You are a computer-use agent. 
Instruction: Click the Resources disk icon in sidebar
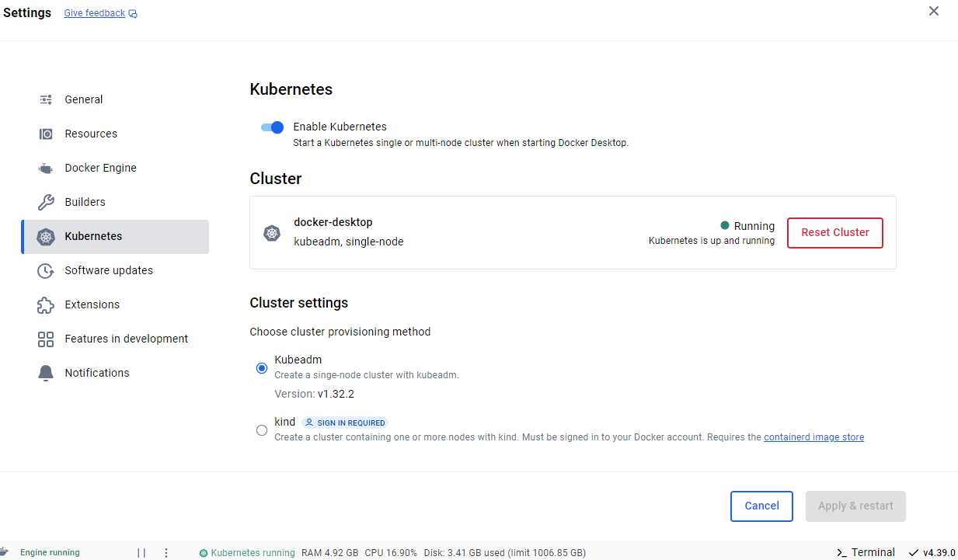tap(46, 134)
